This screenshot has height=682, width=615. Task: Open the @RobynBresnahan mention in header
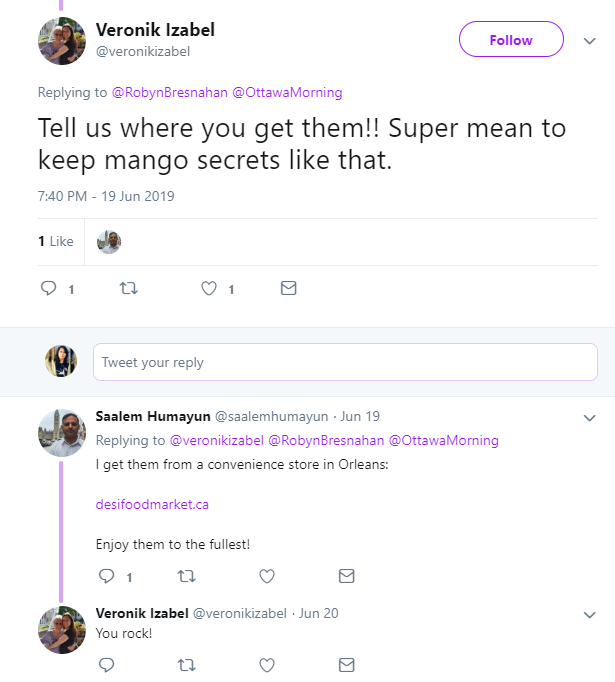[169, 93]
